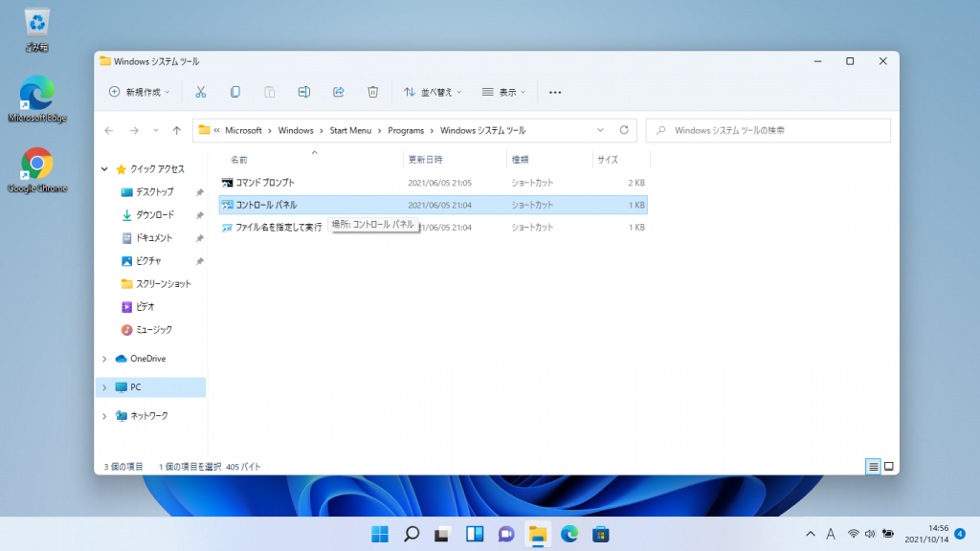Open taskbar Search magnifier
The image size is (980, 551).
pyautogui.click(x=412, y=534)
